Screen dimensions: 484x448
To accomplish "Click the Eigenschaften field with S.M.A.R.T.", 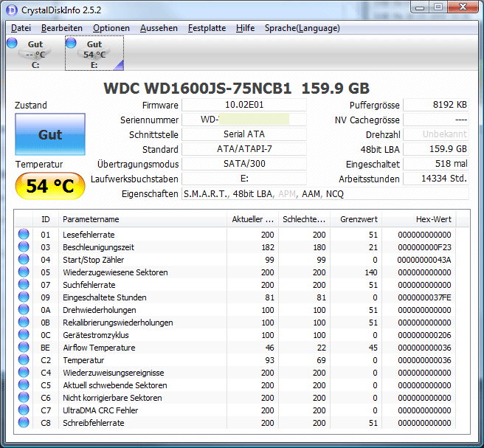I will click(x=325, y=193).
